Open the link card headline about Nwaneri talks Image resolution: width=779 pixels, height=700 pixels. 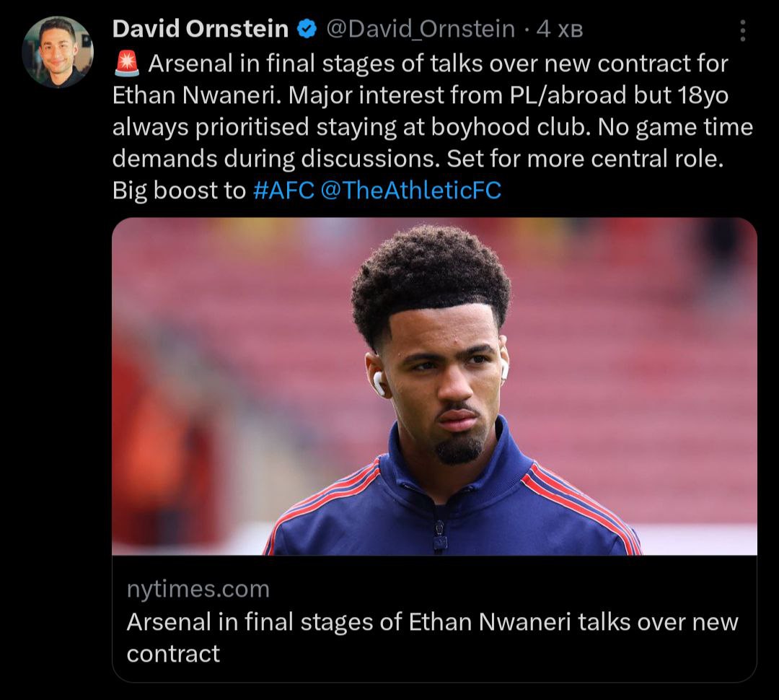pos(432,622)
